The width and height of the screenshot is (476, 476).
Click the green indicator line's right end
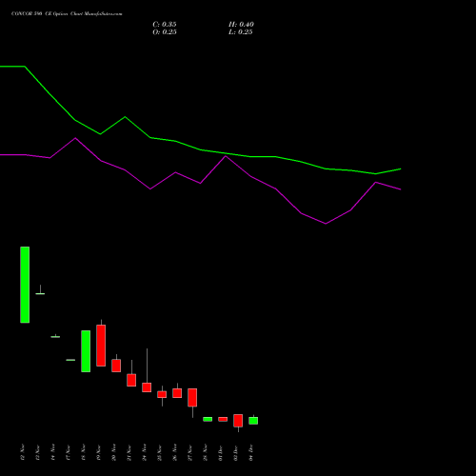tap(401, 169)
